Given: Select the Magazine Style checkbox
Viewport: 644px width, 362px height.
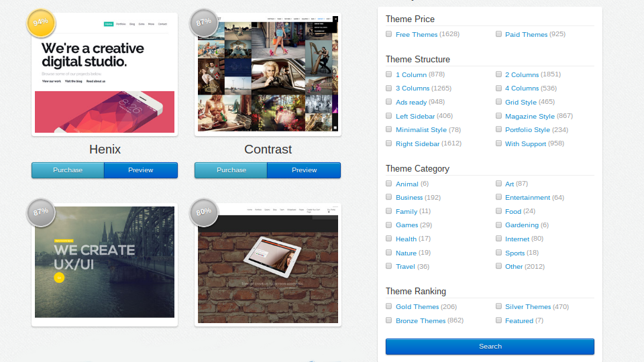Looking at the screenshot, I should pos(498,116).
